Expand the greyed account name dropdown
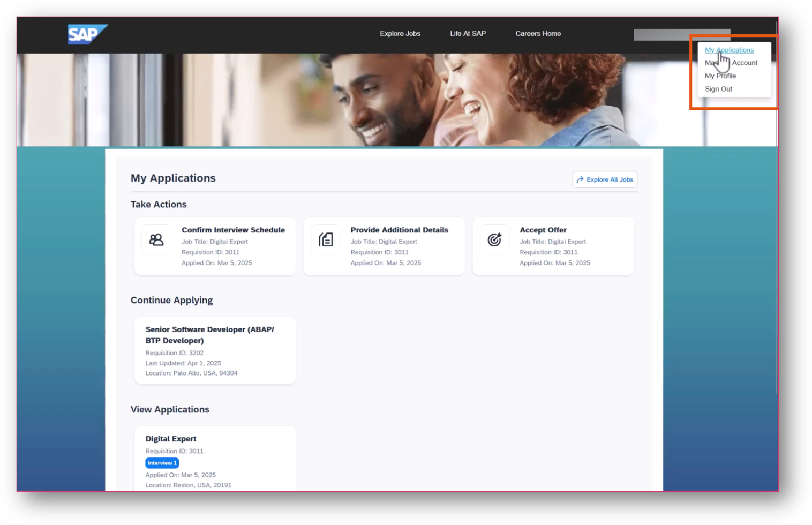812x525 pixels. tap(682, 35)
